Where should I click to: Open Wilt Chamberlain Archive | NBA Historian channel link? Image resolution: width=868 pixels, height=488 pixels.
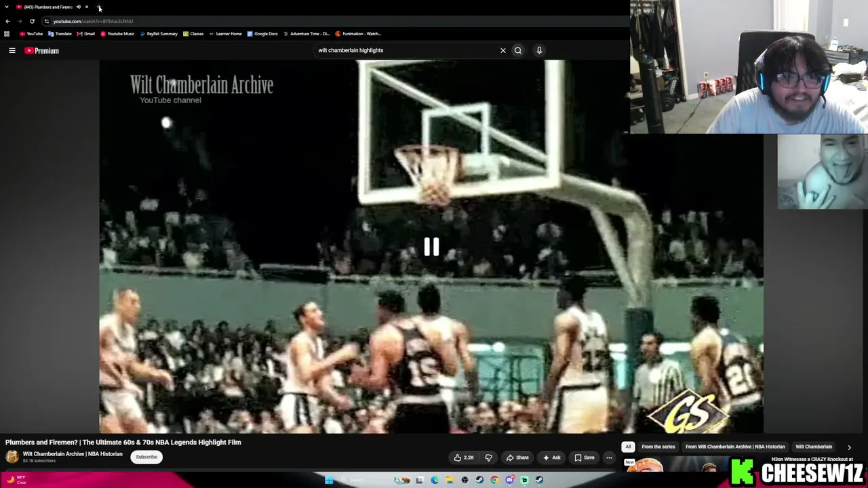coord(73,454)
